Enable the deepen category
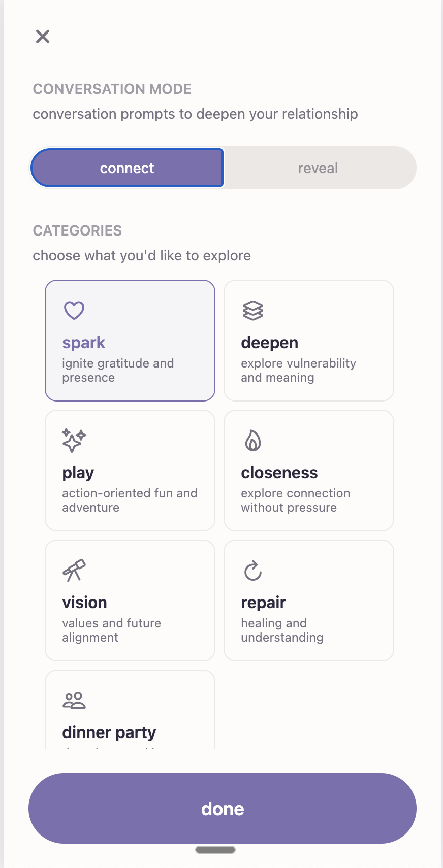Image resolution: width=443 pixels, height=868 pixels. [308, 340]
